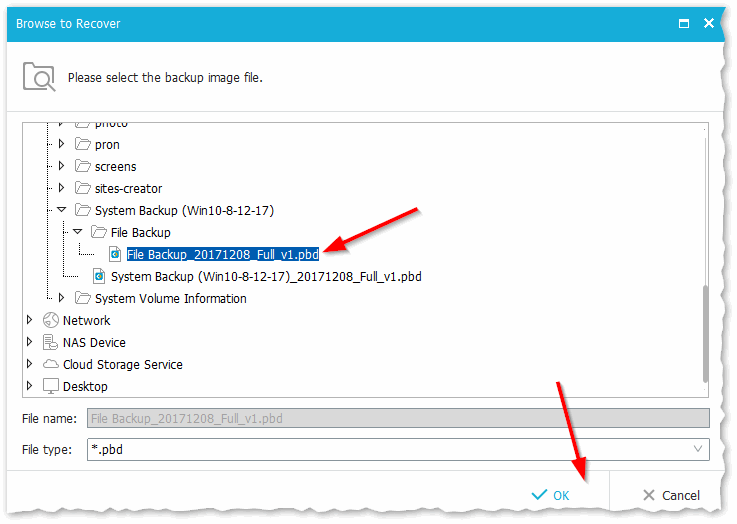Collapse the File Backup subfolder
The image size is (737, 524).
[x=78, y=233]
